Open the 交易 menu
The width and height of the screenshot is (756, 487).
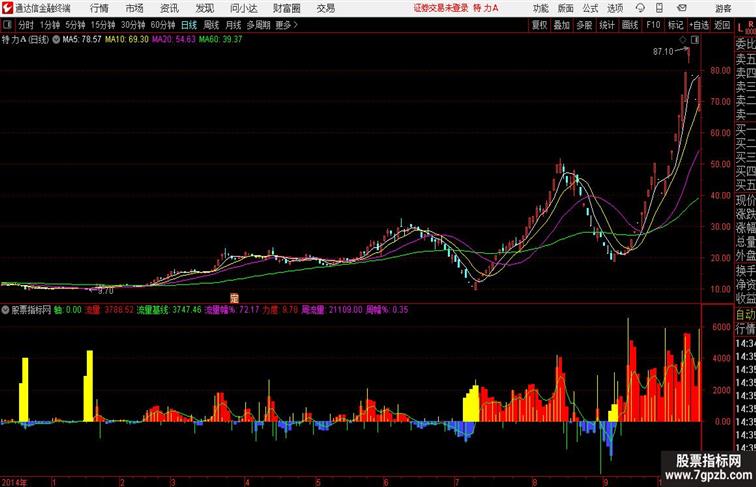326,8
